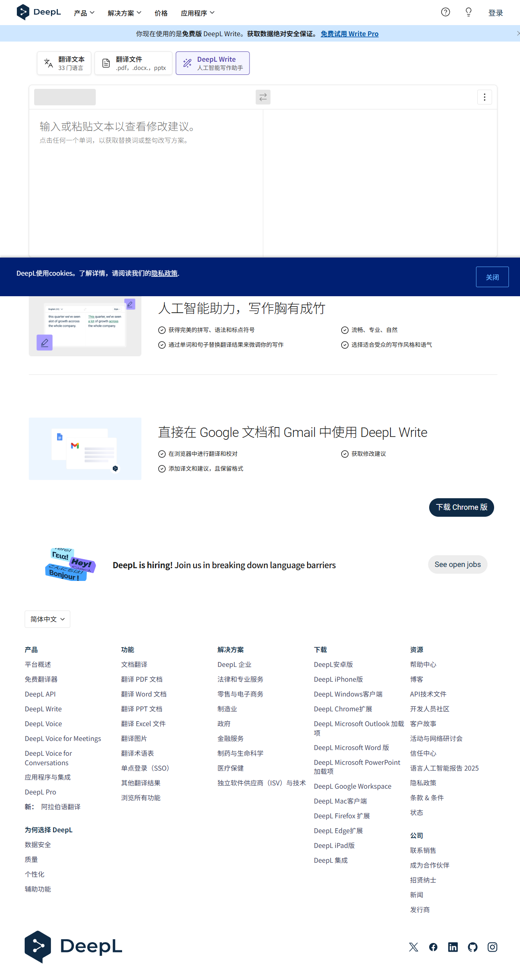Image resolution: width=520 pixels, height=980 pixels.
Task: Click the 免费试用 Write Pro link
Action: pos(349,34)
